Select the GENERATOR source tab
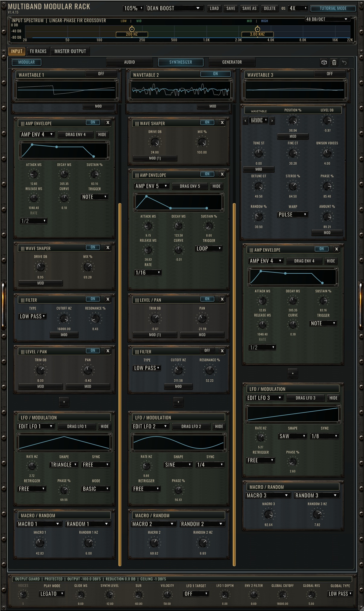The height and width of the screenshot is (611, 364). click(232, 62)
